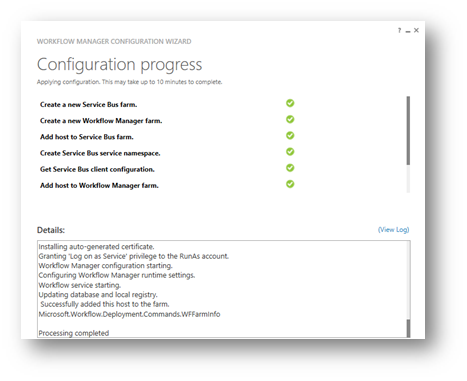467x381 pixels.
Task: Click 'Workflow Manager configuration starting.' log line
Action: [x=105, y=266]
